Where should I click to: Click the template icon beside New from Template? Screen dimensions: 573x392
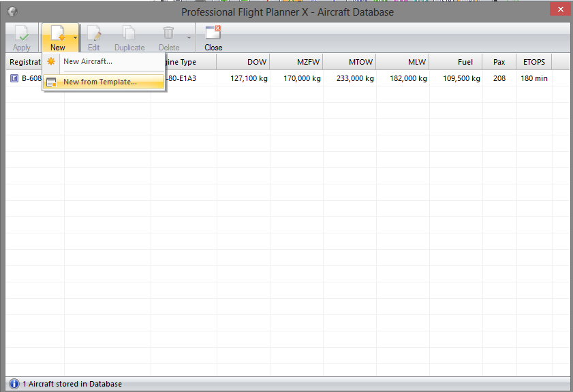52,82
